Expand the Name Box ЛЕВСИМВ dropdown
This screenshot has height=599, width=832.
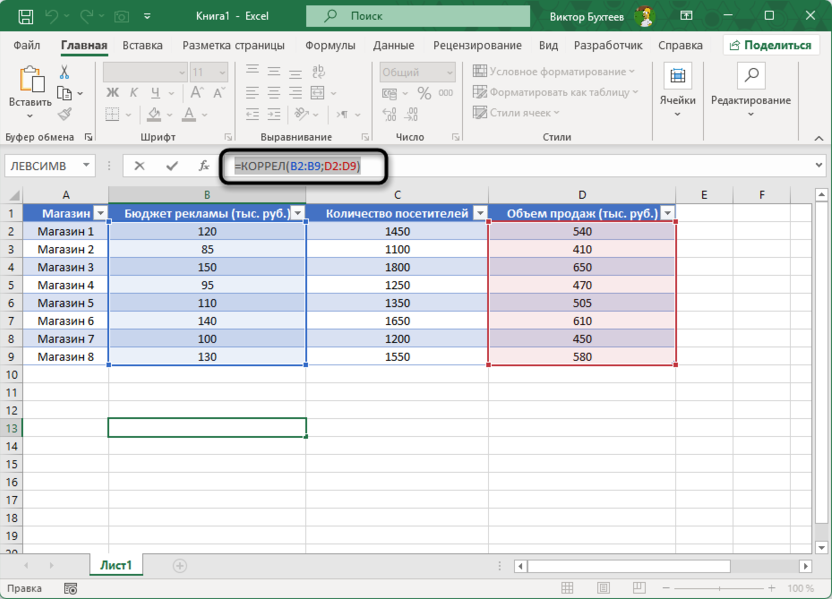pos(88,166)
